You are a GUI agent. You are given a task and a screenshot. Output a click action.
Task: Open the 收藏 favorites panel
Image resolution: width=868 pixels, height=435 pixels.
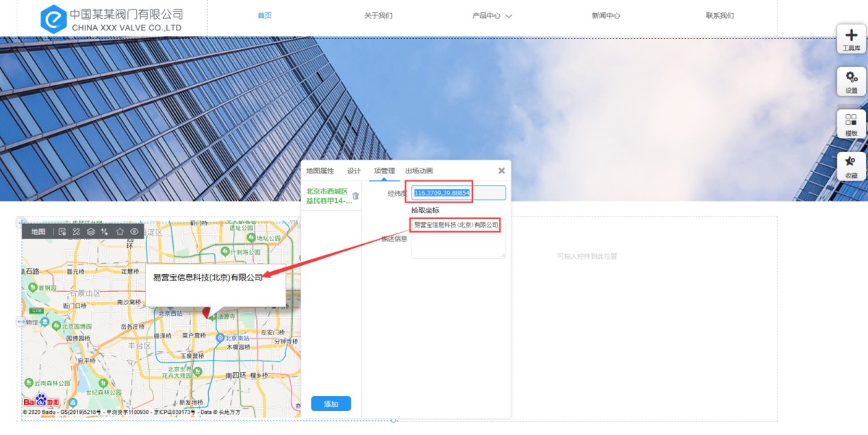[851, 165]
